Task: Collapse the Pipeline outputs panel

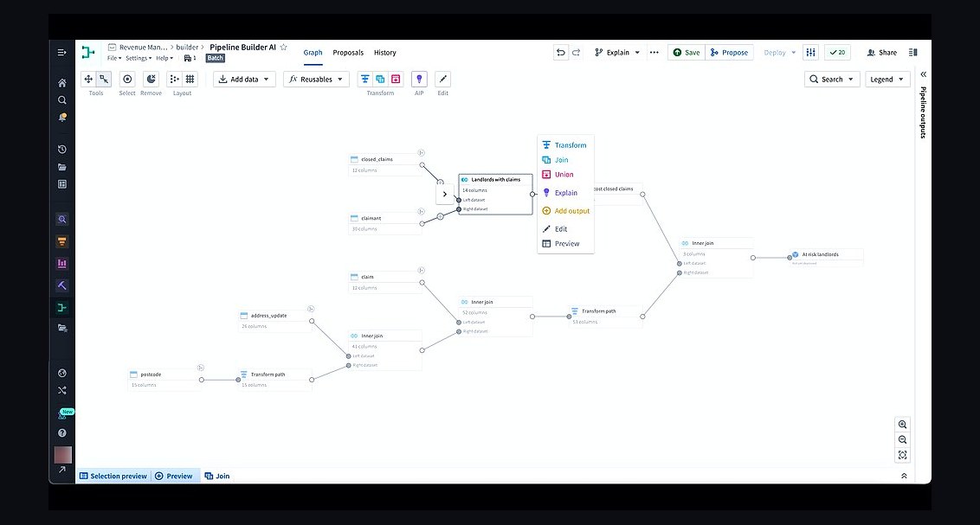Action: coord(923,74)
